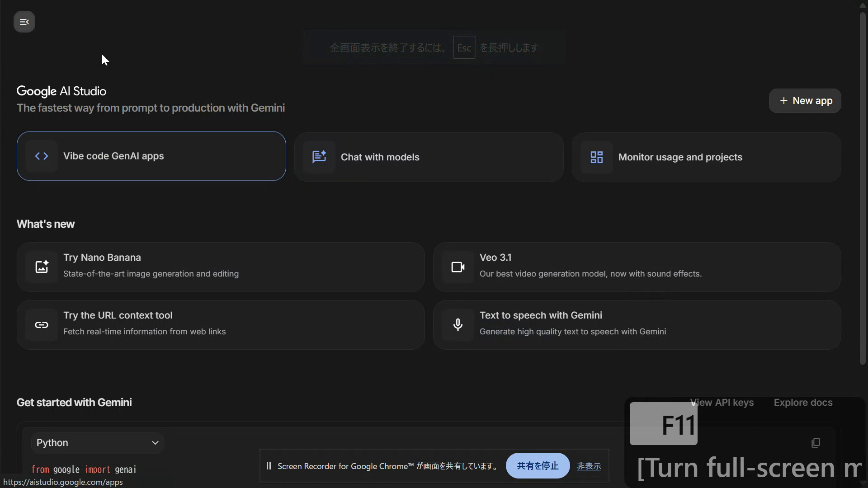Click the URL context link icon

point(42,325)
